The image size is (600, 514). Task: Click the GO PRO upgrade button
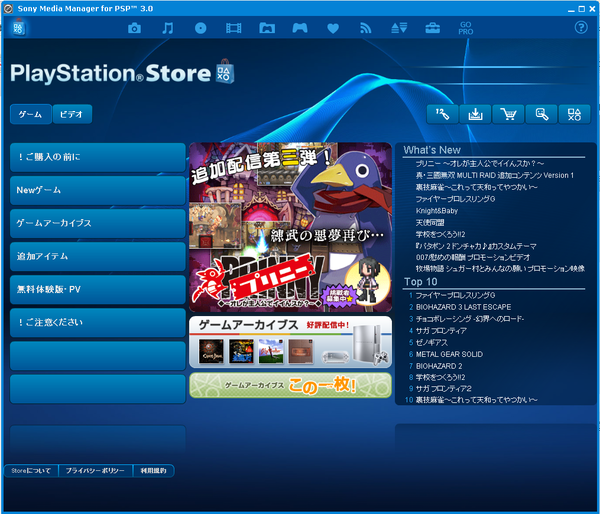[x=466, y=28]
